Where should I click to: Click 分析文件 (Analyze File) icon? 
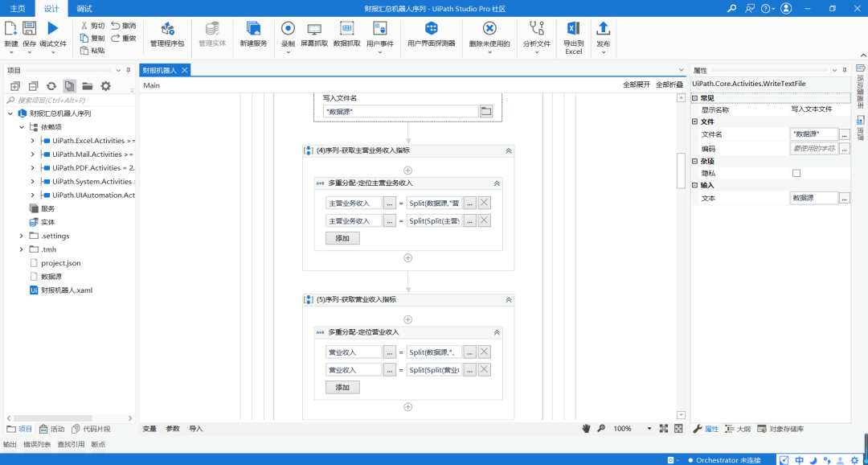pyautogui.click(x=536, y=29)
